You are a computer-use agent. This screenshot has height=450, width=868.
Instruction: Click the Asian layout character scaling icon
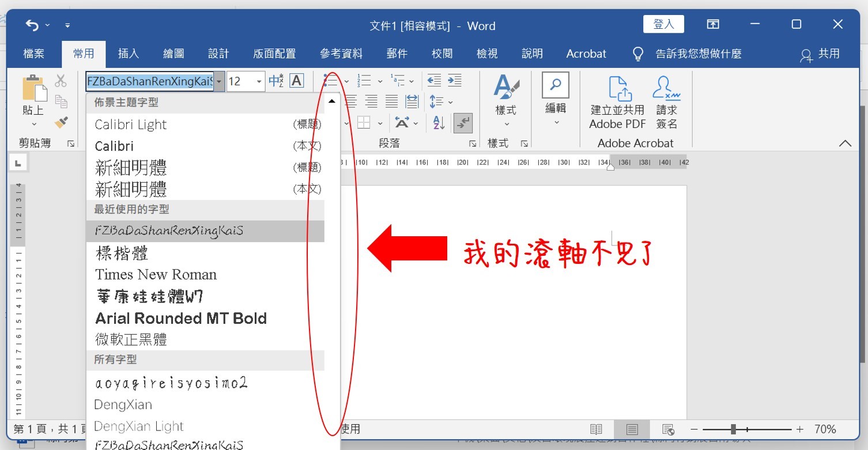(402, 123)
